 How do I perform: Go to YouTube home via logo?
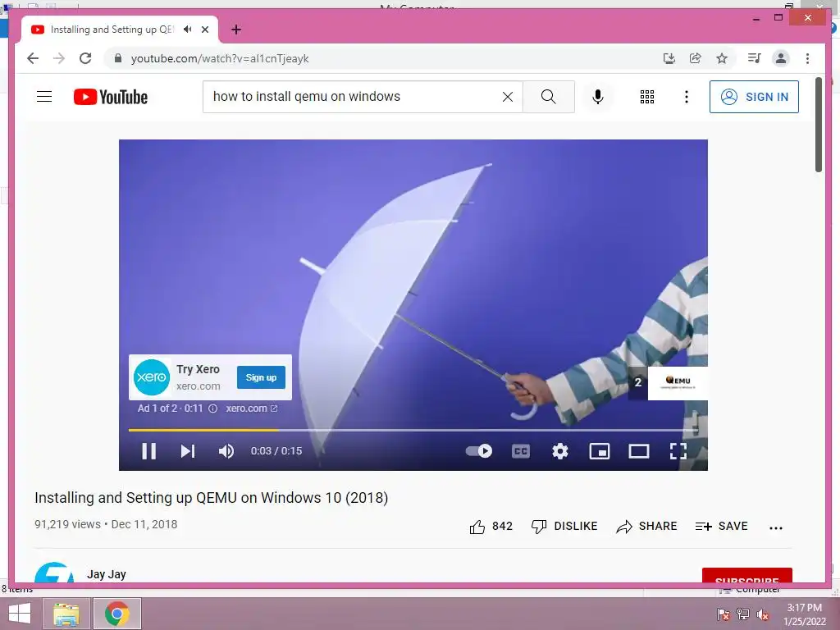pyautogui.click(x=111, y=97)
